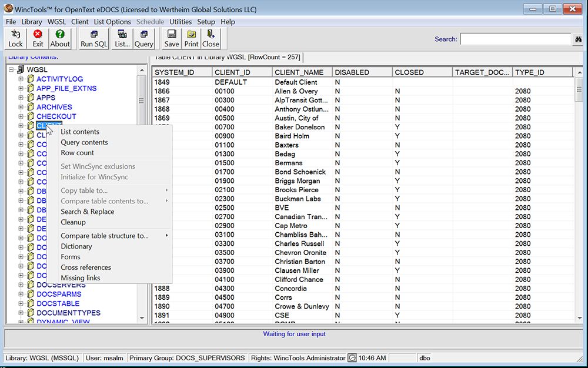Expand the CHECKOUT tree node

(x=21, y=116)
